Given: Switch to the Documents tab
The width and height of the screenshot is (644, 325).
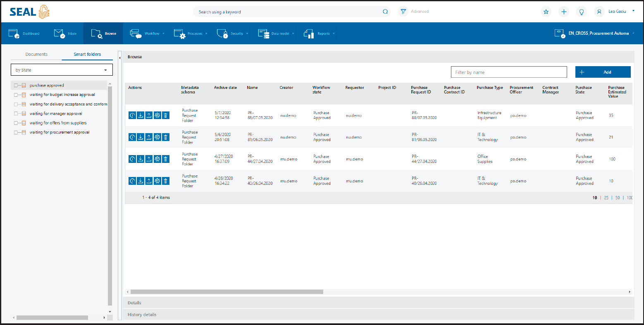Looking at the screenshot, I should pyautogui.click(x=36, y=54).
